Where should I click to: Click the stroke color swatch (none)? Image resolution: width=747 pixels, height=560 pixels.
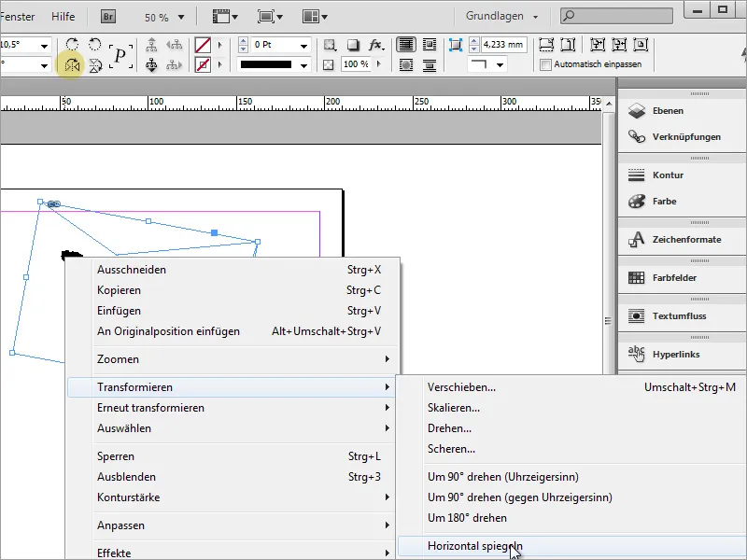203,64
